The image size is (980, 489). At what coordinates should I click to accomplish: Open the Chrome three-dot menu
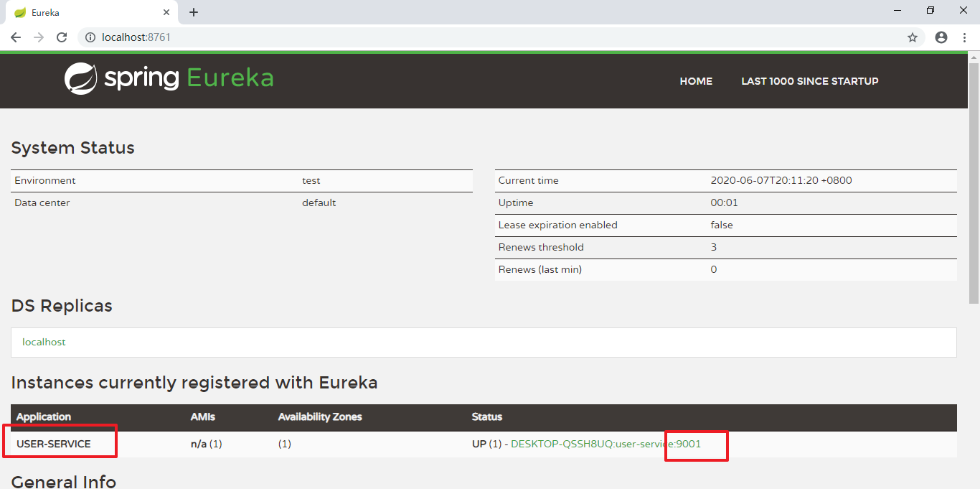pos(964,37)
